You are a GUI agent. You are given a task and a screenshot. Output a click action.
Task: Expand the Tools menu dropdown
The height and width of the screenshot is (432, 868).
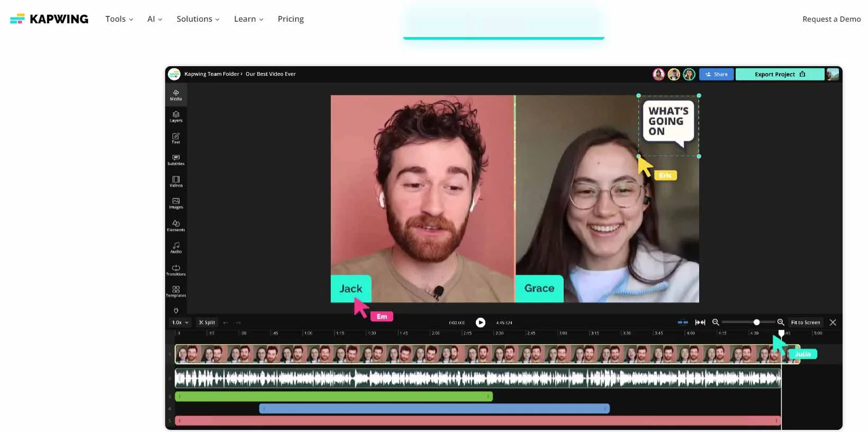(x=119, y=19)
